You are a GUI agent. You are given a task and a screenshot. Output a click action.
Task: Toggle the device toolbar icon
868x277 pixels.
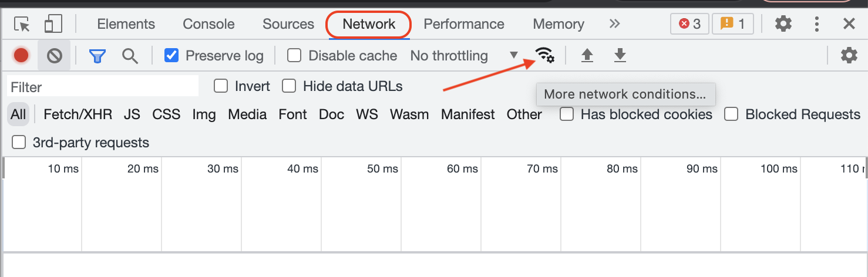pyautogui.click(x=53, y=24)
